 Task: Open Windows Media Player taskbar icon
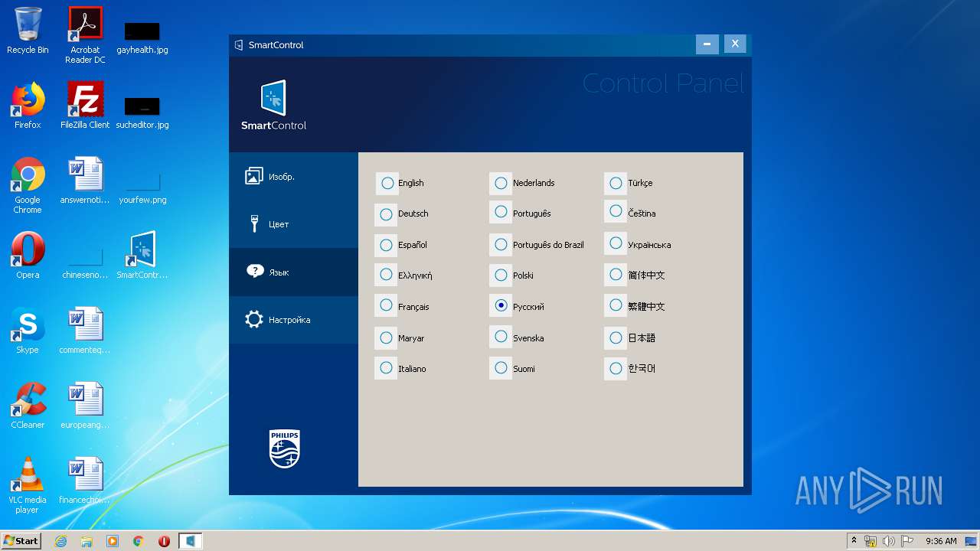pos(113,541)
